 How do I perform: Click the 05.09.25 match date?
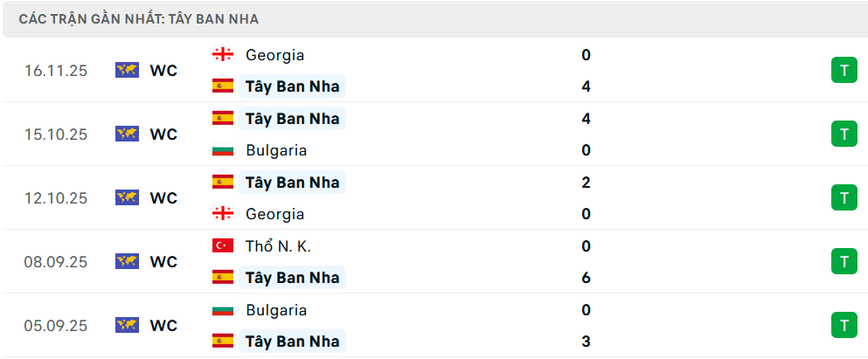(x=56, y=326)
